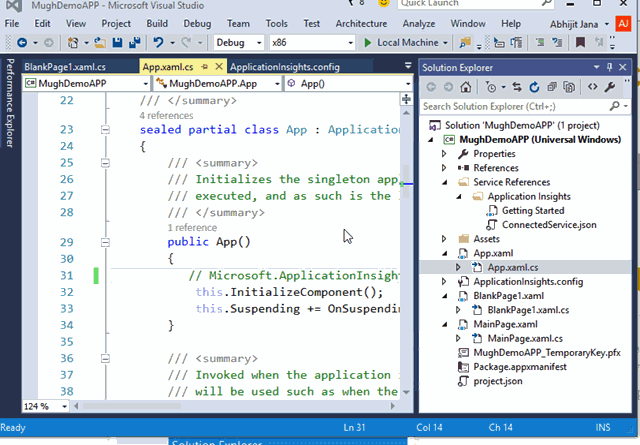This screenshot has height=445, width=640.
Task: Expand the Assets folder
Action: click(444, 239)
